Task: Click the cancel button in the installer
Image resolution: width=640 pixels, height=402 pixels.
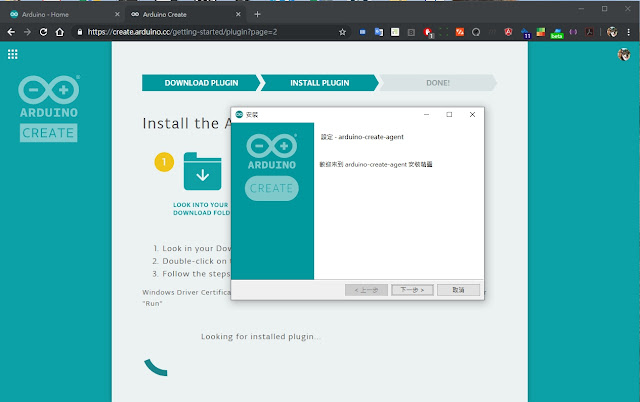Action: pyautogui.click(x=458, y=290)
